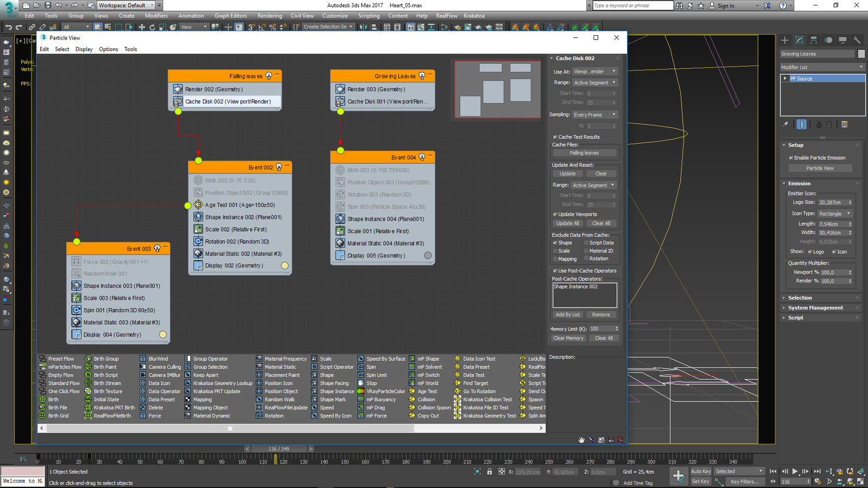Click the Undo arrow in main toolbar
The image size is (868, 488).
pos(8,27)
